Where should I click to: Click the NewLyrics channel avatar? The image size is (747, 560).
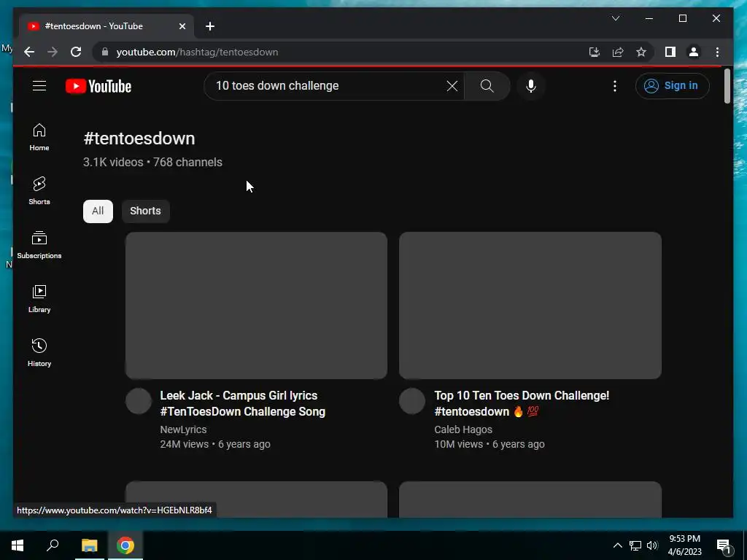point(139,401)
